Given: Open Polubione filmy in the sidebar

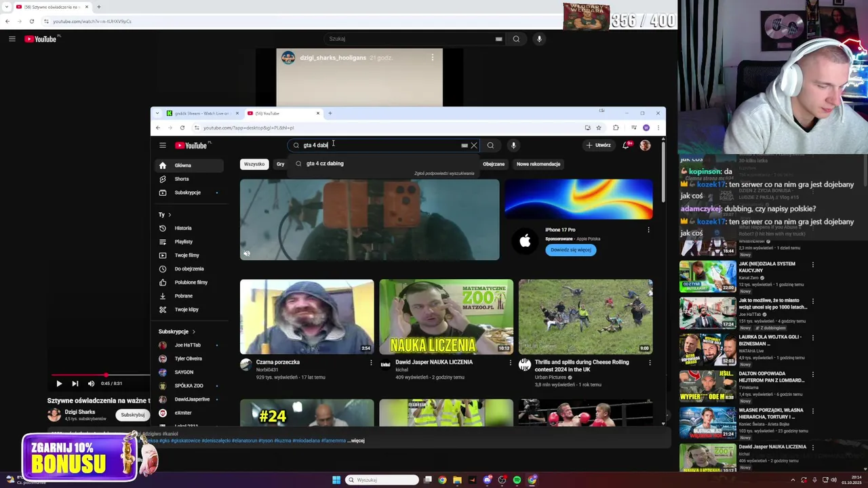Looking at the screenshot, I should (x=191, y=283).
